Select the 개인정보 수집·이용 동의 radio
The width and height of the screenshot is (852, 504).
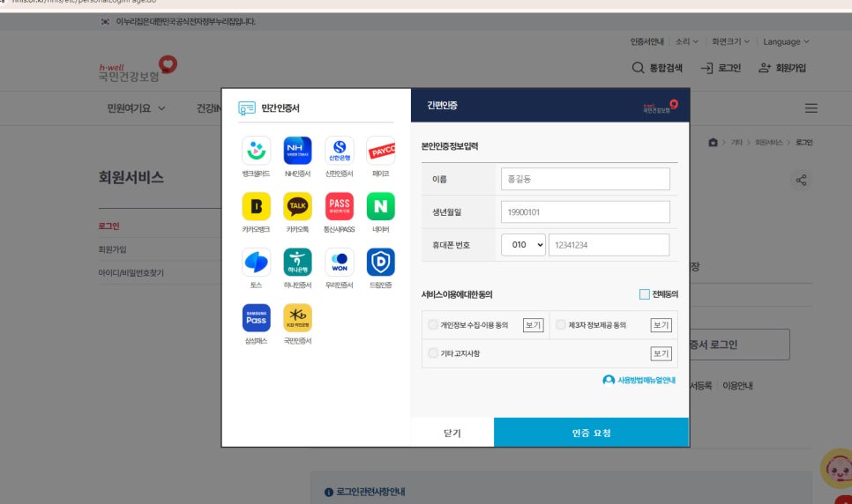(x=433, y=325)
